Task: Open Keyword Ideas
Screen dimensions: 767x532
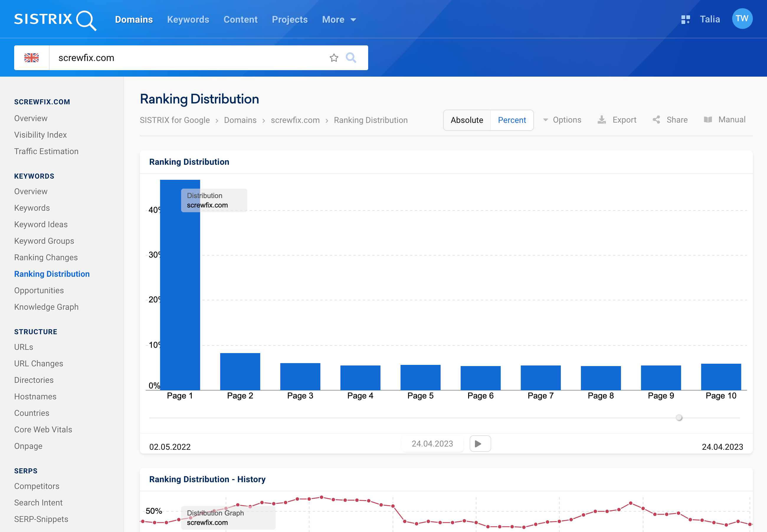Action: [41, 224]
